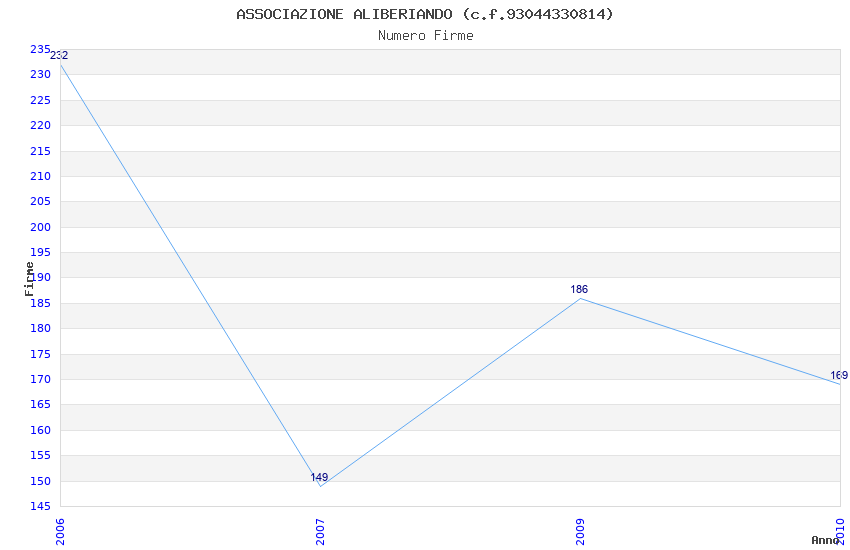Click the y-axis value 220
This screenshot has width=850, height=550.
click(40, 125)
